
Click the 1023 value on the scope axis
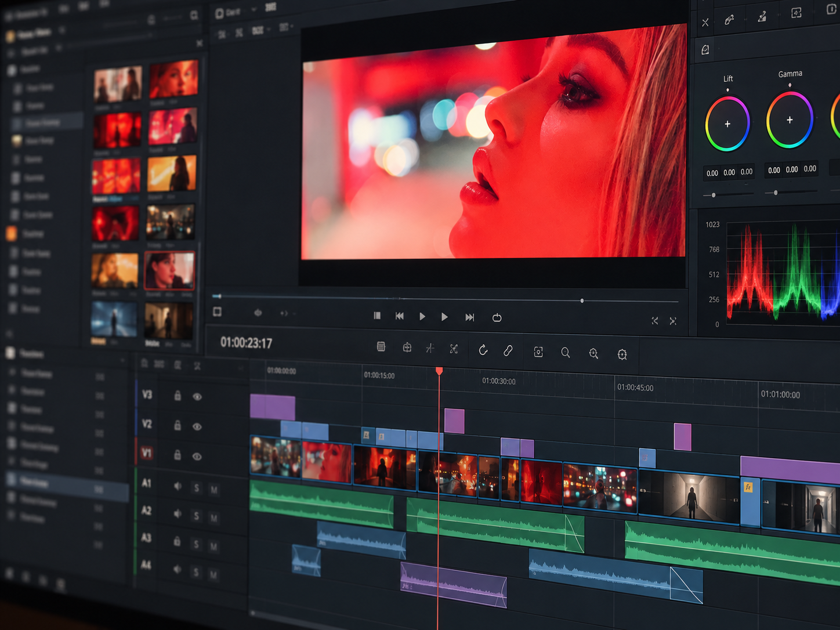[712, 225]
